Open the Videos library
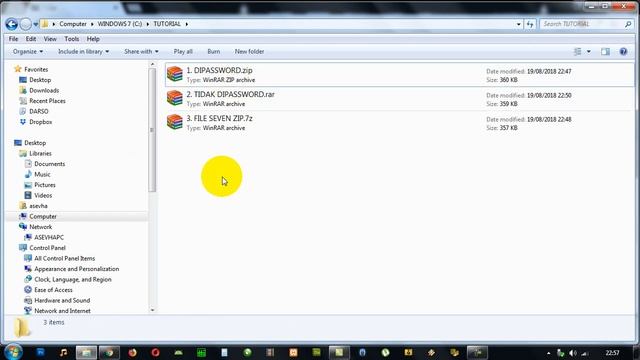The width and height of the screenshot is (640, 360). (x=43, y=196)
